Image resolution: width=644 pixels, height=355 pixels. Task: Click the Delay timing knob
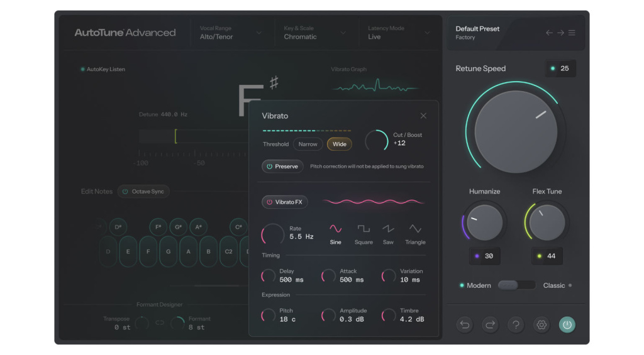268,276
